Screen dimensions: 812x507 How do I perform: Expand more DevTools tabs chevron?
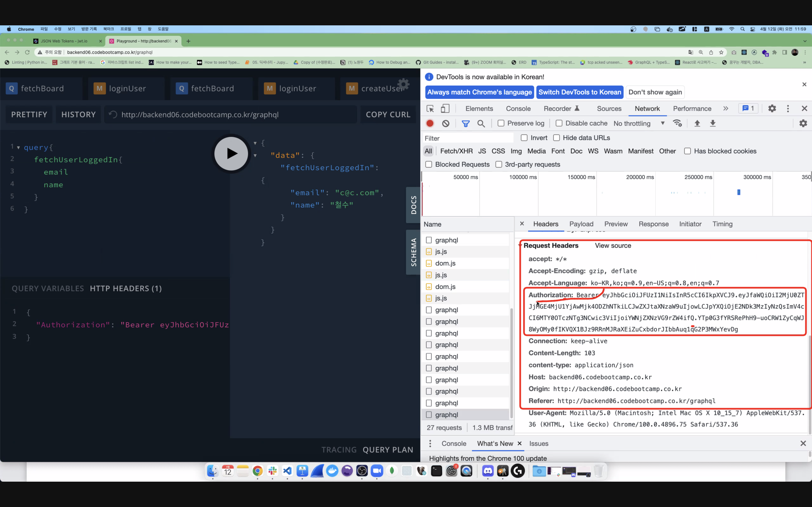(726, 109)
